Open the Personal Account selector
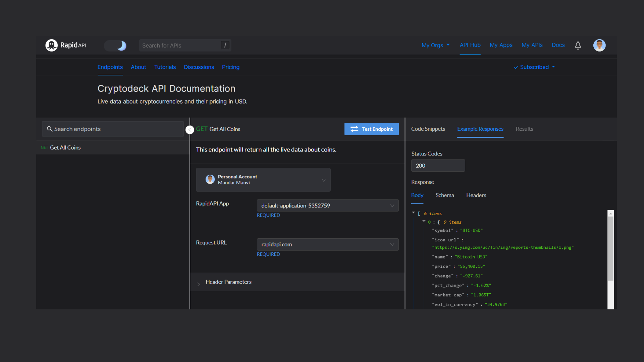This screenshot has width=644, height=362. (263, 180)
